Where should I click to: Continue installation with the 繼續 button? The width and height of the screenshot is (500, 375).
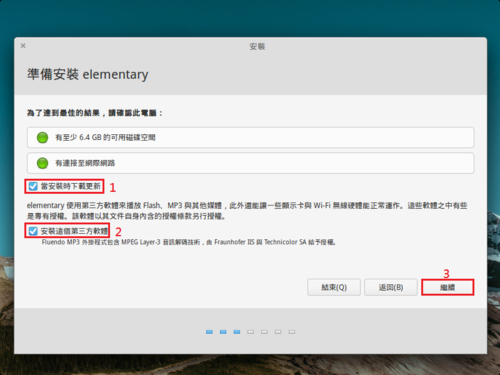(448, 287)
